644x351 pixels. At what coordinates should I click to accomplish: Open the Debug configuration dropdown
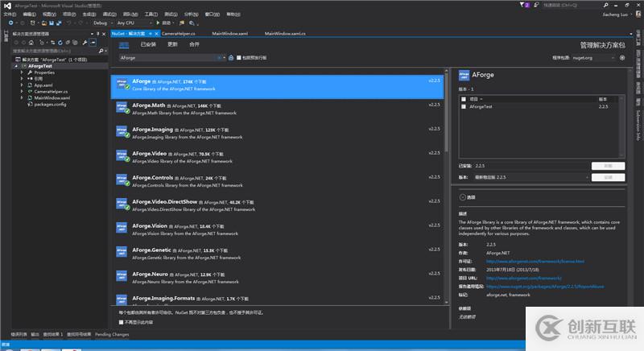[102, 23]
